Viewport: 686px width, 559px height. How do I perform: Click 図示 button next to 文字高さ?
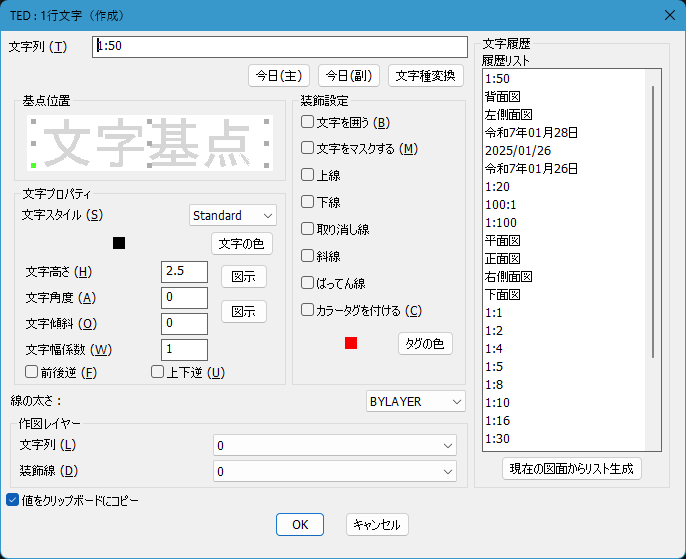(244, 276)
